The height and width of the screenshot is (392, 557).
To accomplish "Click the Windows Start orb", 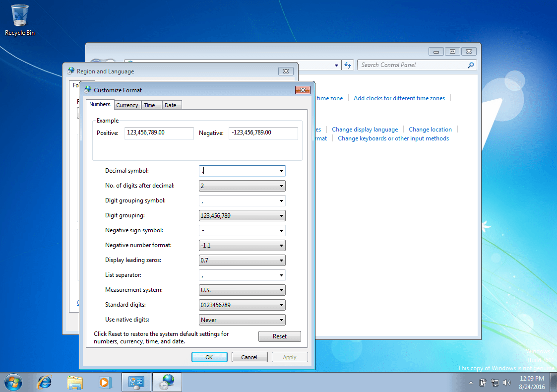I will point(13,383).
